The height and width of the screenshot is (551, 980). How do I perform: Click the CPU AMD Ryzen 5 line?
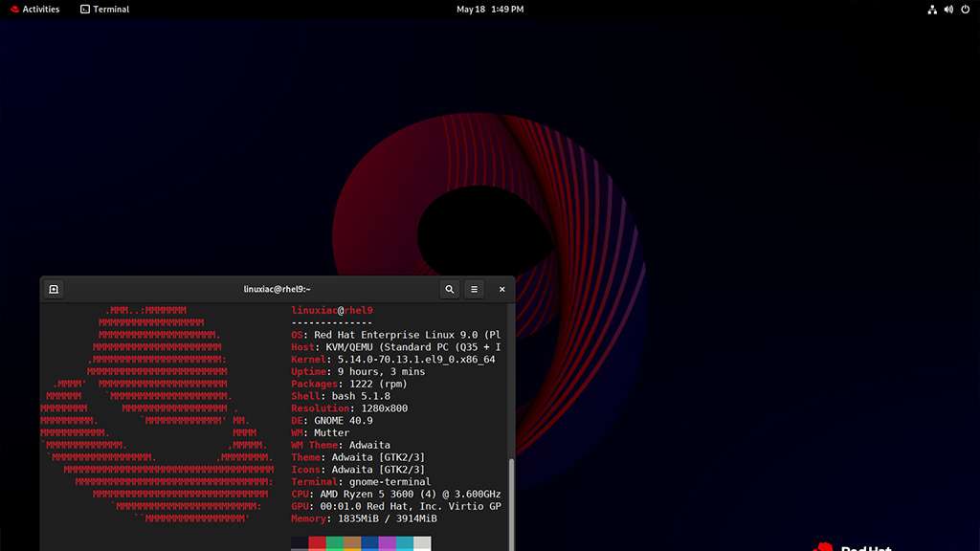pyautogui.click(x=396, y=495)
